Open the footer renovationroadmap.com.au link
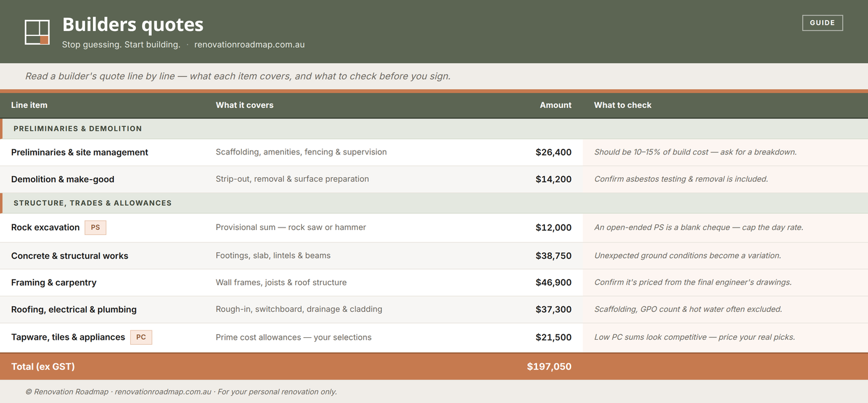 [x=163, y=392]
